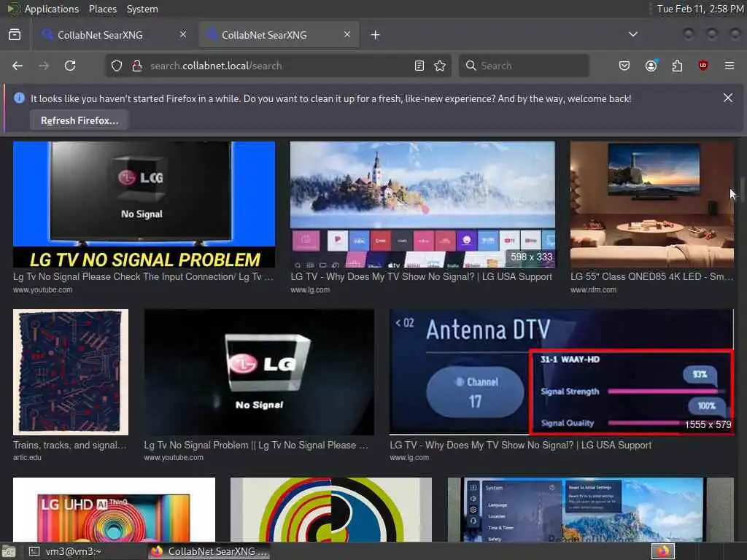Click the Refresh Firefox button

(80, 120)
